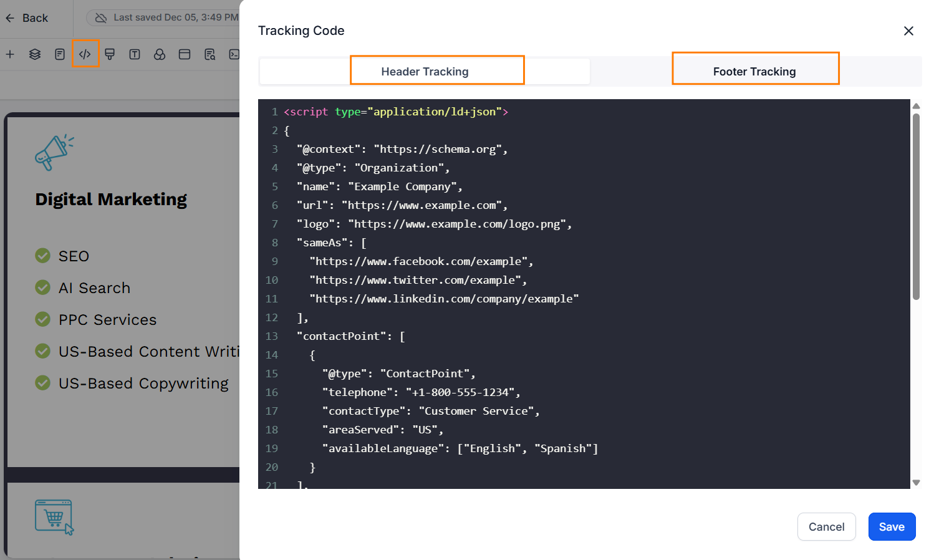Viewport: 934px width, 560px height.
Task: Open the console icon in the toolbar
Action: pos(234,54)
